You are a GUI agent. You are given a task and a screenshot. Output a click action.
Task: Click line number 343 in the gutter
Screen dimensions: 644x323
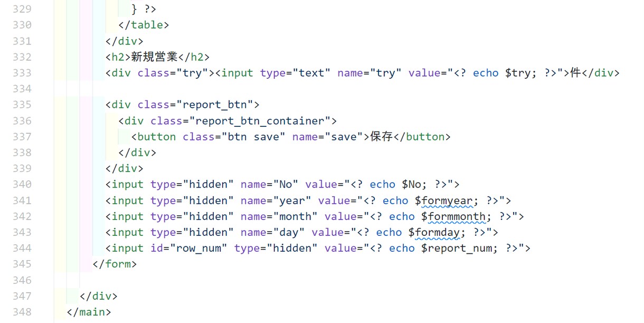click(x=22, y=232)
